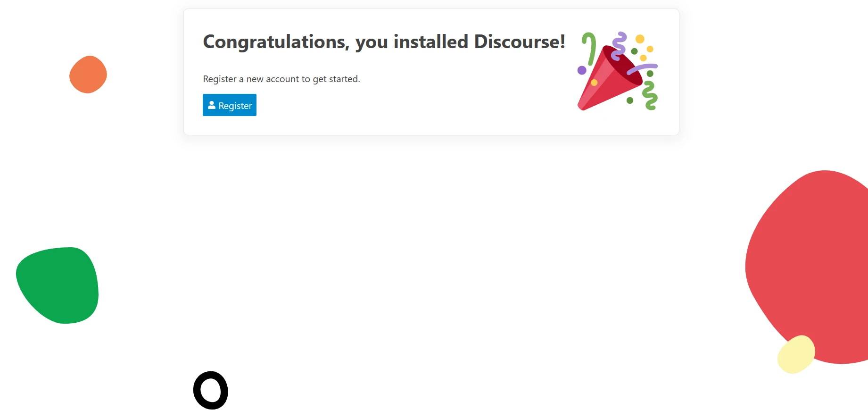Viewport: 868px width, 410px height.
Task: Click the pale yellow blob shape
Action: point(796,354)
